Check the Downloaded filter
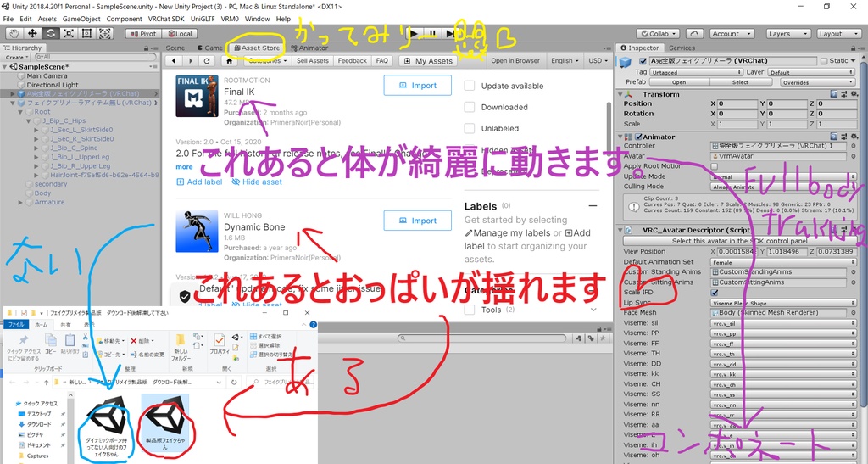Image resolution: width=868 pixels, height=464 pixels. [470, 107]
